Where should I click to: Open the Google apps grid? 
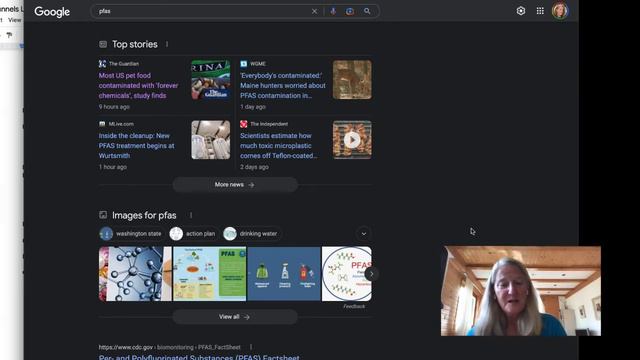pyautogui.click(x=540, y=11)
